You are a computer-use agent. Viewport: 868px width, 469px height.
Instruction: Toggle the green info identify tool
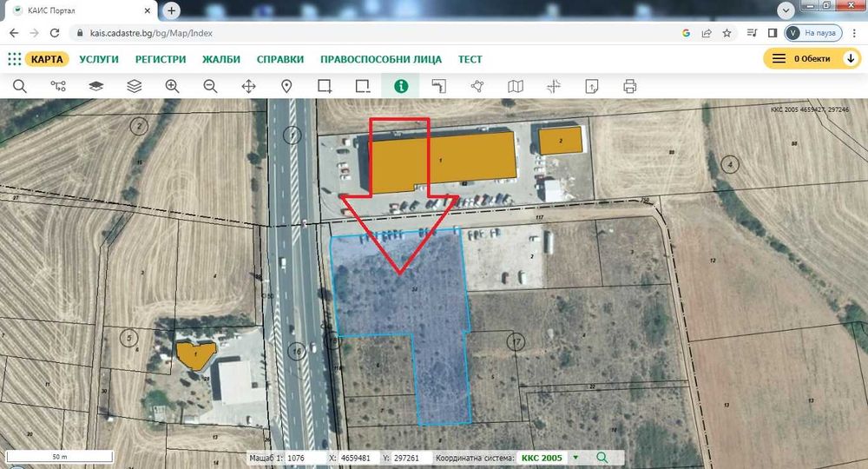[x=401, y=86]
